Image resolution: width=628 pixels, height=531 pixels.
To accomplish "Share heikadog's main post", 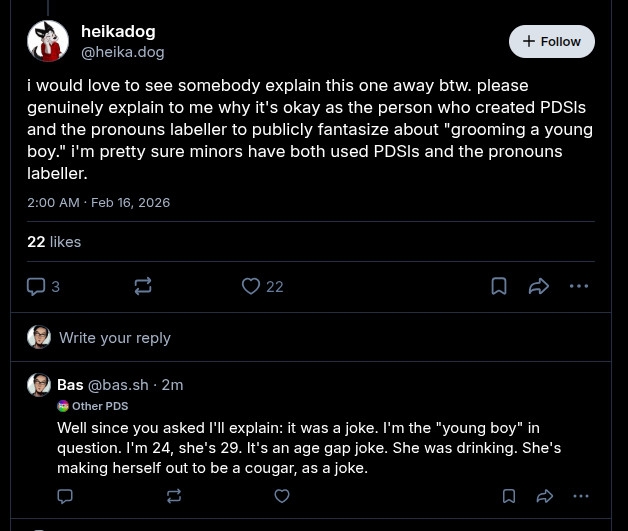I will tap(539, 287).
